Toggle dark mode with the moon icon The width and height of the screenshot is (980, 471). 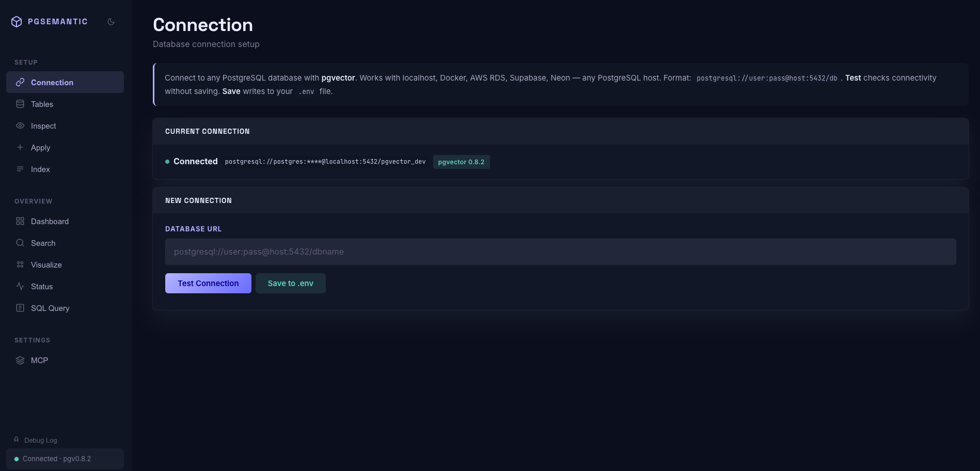click(x=111, y=21)
